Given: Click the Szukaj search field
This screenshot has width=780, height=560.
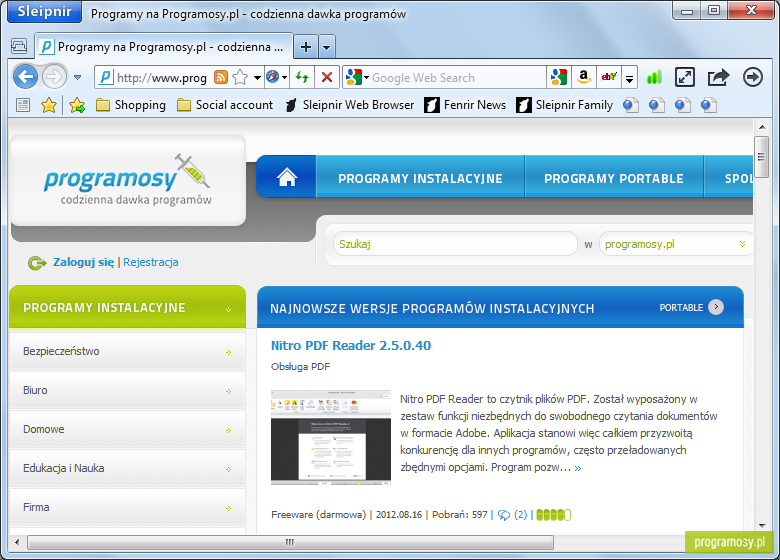Looking at the screenshot, I should [x=455, y=244].
